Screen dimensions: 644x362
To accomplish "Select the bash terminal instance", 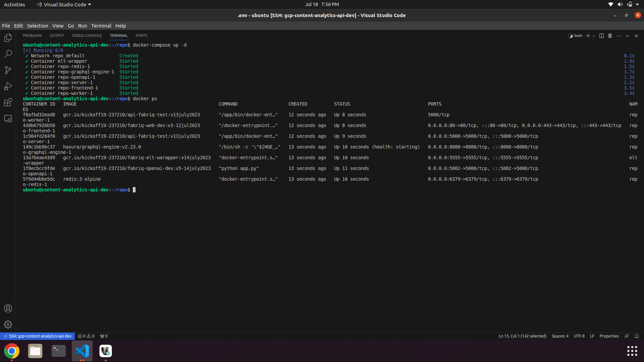I will [575, 36].
